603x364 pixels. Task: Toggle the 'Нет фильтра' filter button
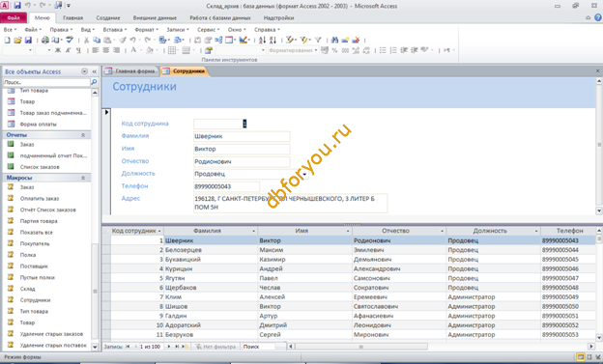[215, 347]
